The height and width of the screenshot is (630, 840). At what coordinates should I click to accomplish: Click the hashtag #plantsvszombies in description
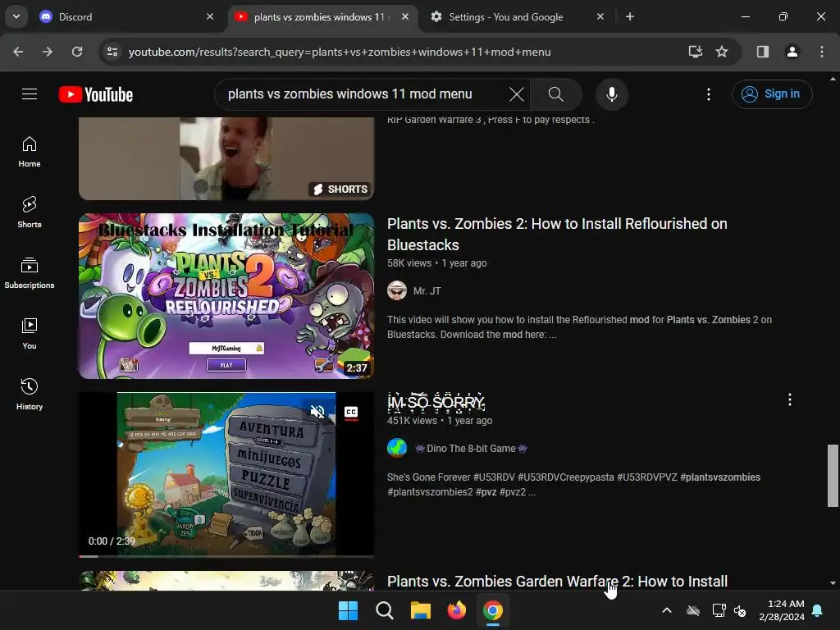coord(720,477)
